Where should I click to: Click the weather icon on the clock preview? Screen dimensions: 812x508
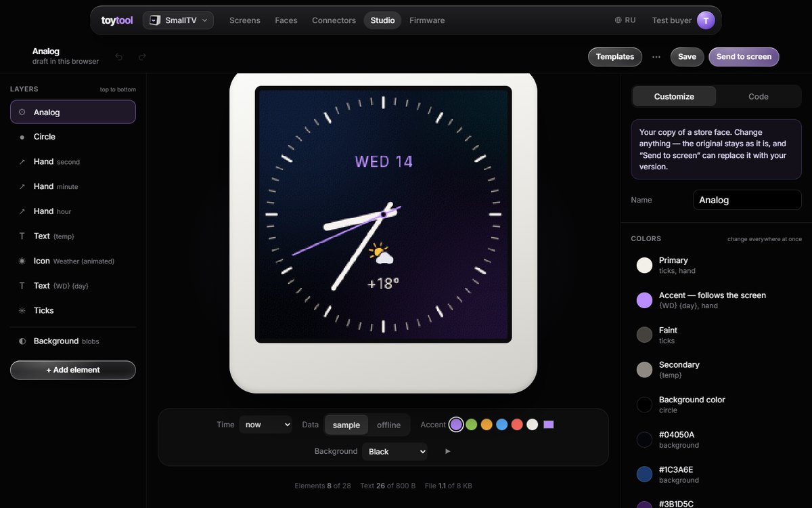coord(381,253)
